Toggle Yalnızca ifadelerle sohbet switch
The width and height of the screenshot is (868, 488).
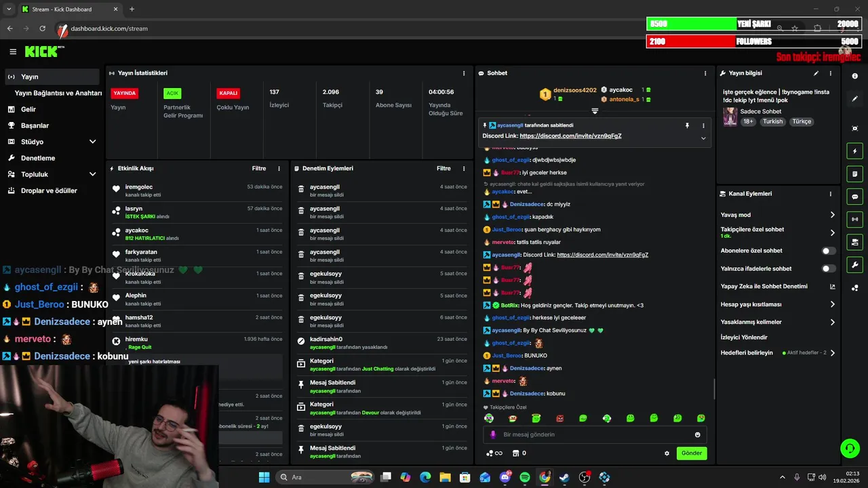(829, 268)
